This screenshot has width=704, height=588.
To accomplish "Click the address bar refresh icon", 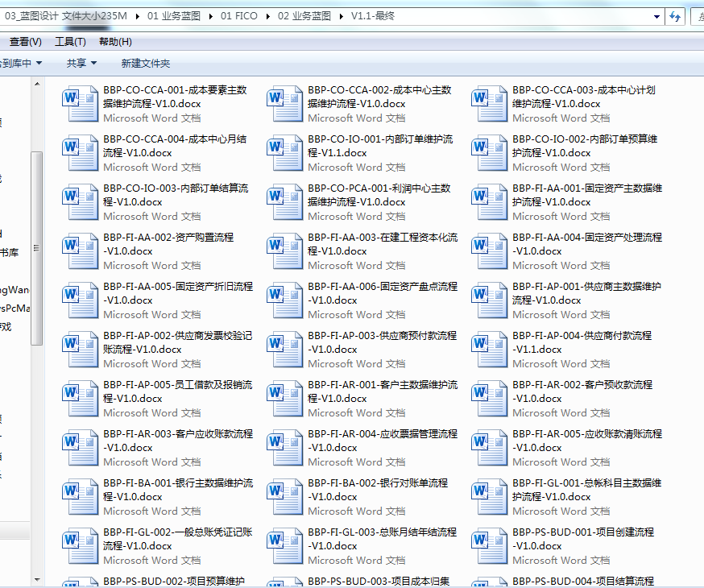I will point(675,16).
